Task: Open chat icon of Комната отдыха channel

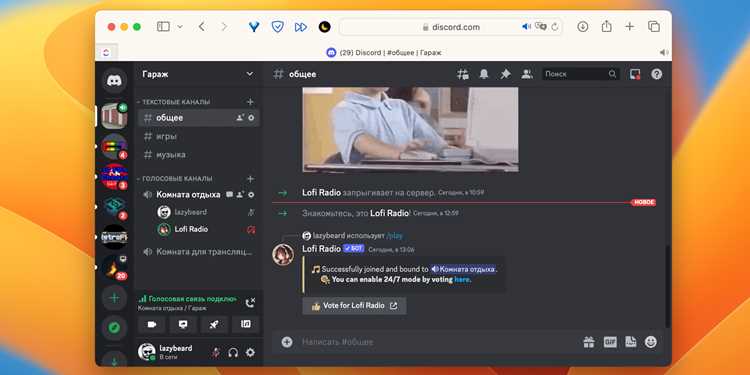Action: [230, 195]
